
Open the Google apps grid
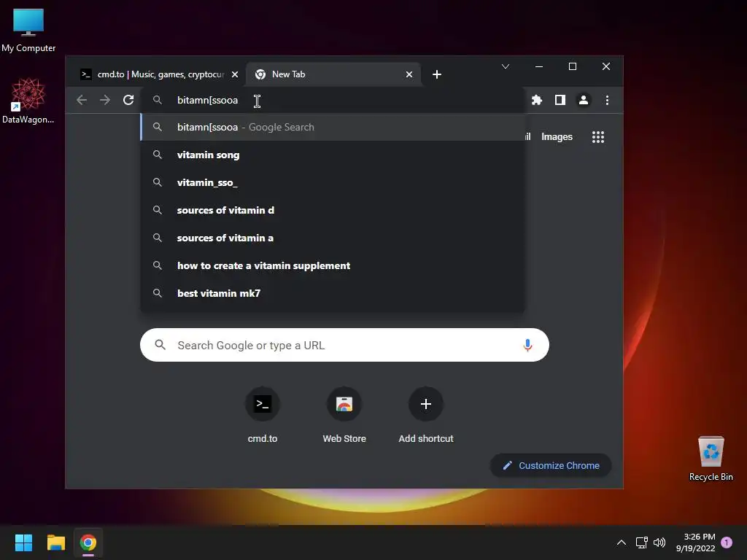click(598, 137)
